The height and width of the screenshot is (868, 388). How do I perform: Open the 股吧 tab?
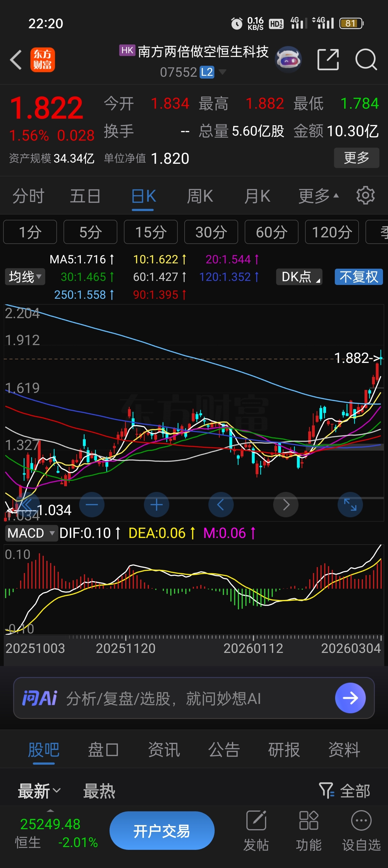click(44, 750)
